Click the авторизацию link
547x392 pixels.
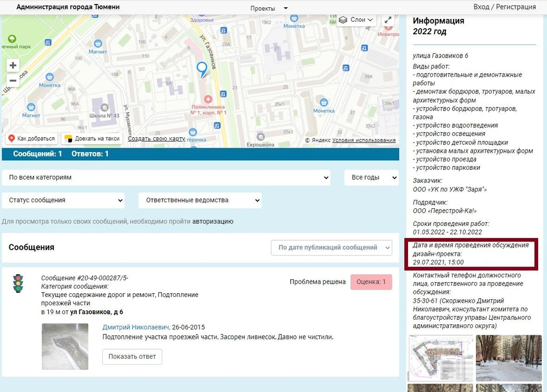click(213, 221)
